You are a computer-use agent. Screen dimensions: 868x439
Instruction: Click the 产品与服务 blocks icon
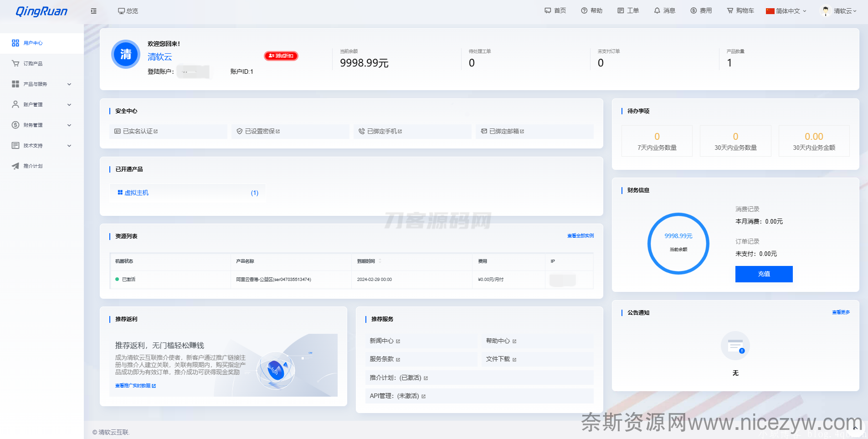pos(15,84)
